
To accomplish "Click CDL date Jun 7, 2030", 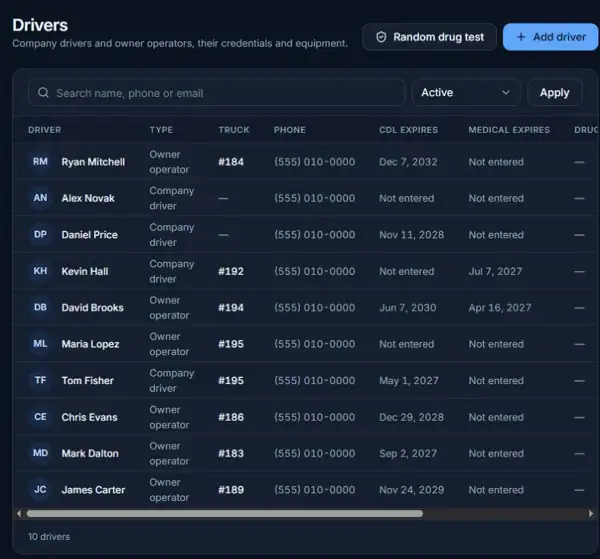I will [x=408, y=308].
